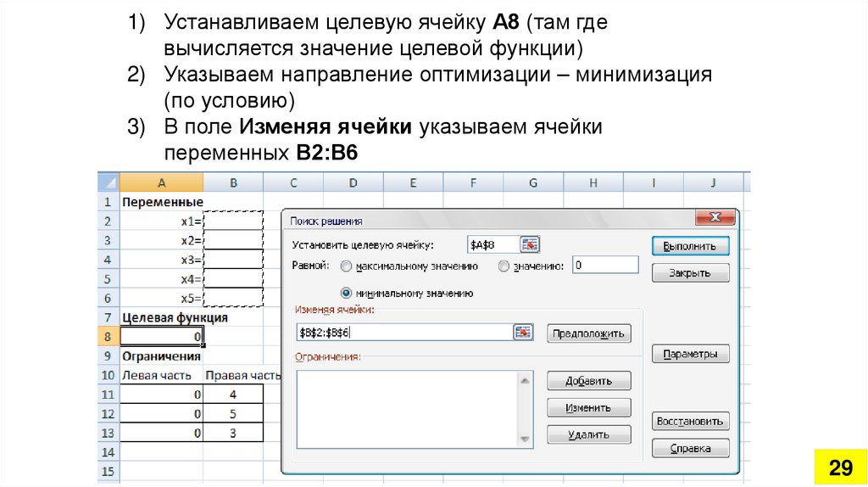Click empty cell B4 next to x3=

click(233, 260)
